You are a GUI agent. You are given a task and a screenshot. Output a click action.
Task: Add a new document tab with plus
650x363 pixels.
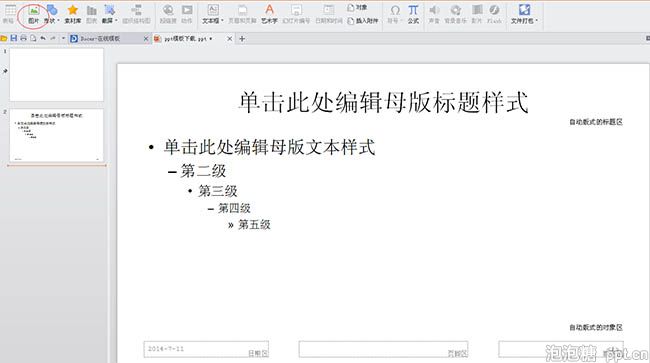click(242, 39)
